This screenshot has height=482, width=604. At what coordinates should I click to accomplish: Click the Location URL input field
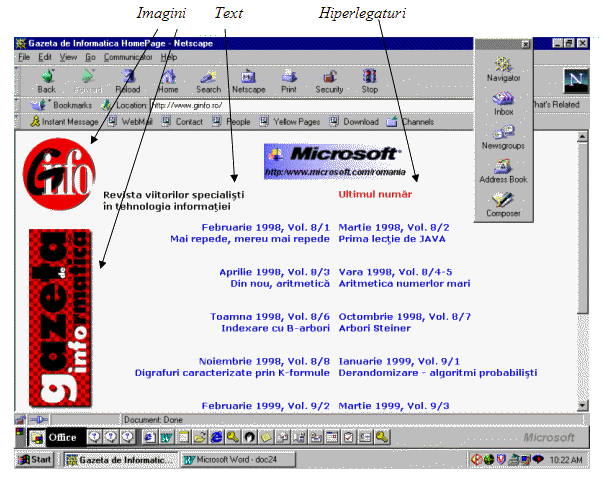pos(300,104)
